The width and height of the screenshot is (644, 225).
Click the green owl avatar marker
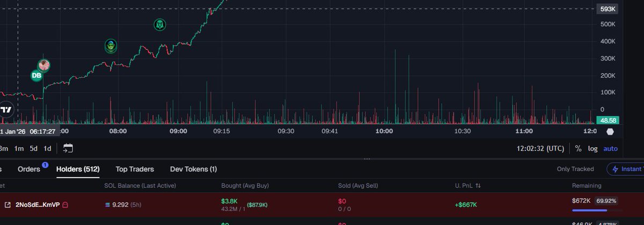pos(159,25)
